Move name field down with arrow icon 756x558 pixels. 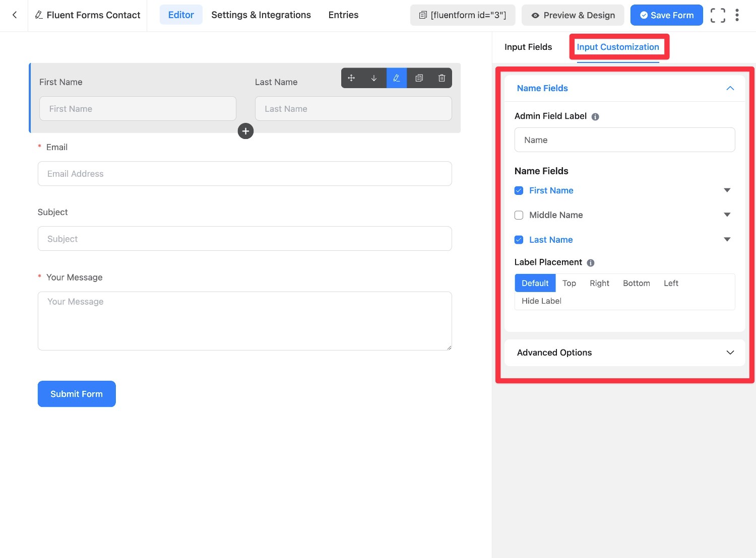(x=374, y=78)
